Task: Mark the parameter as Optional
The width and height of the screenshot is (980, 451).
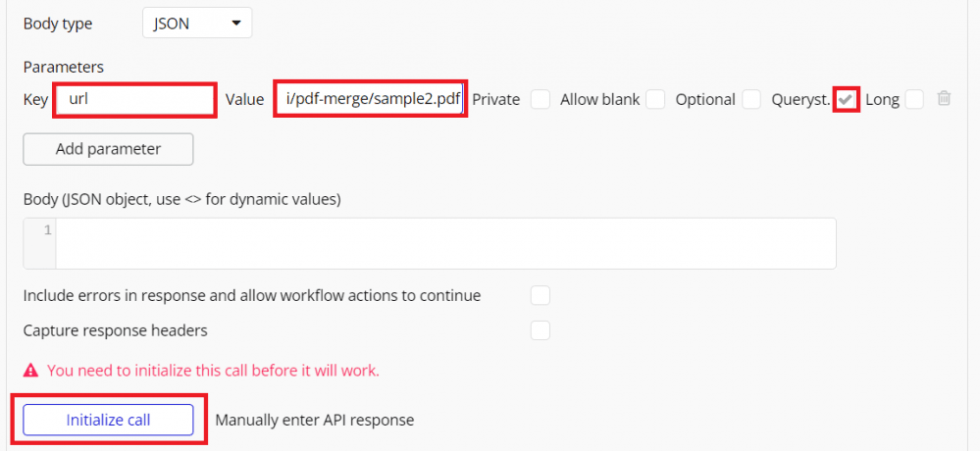Action: pos(751,99)
